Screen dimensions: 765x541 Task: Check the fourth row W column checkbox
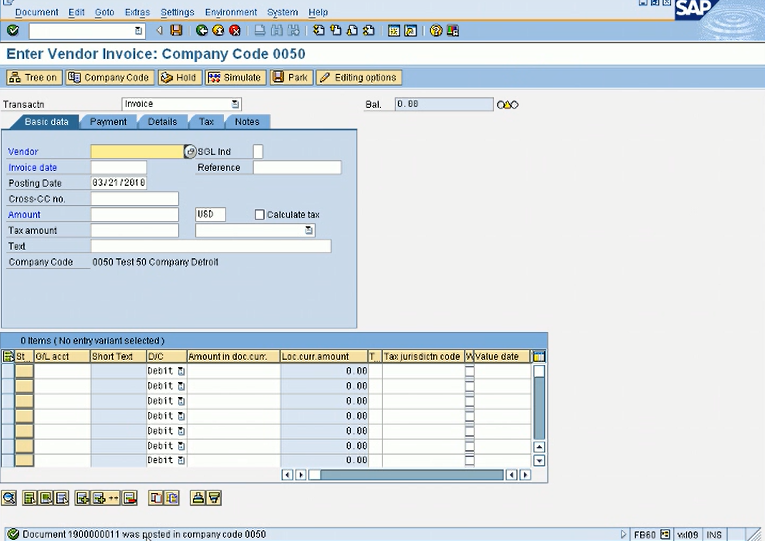click(x=469, y=416)
